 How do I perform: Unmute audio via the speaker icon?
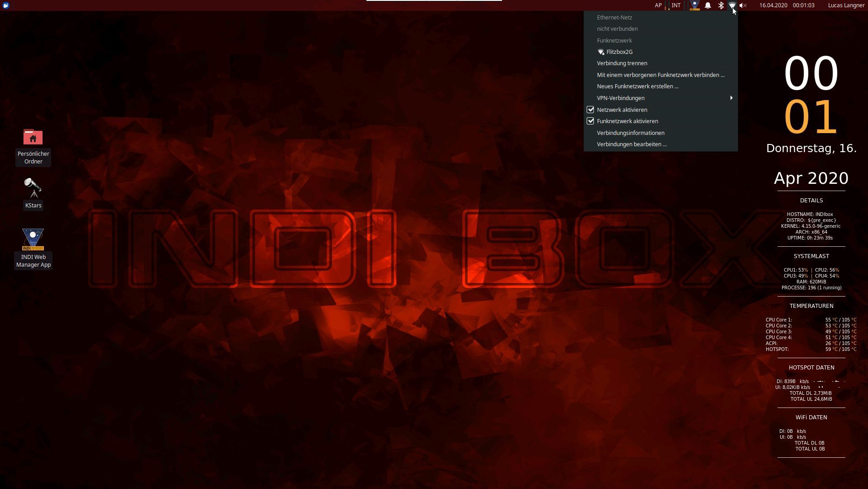[x=743, y=5]
